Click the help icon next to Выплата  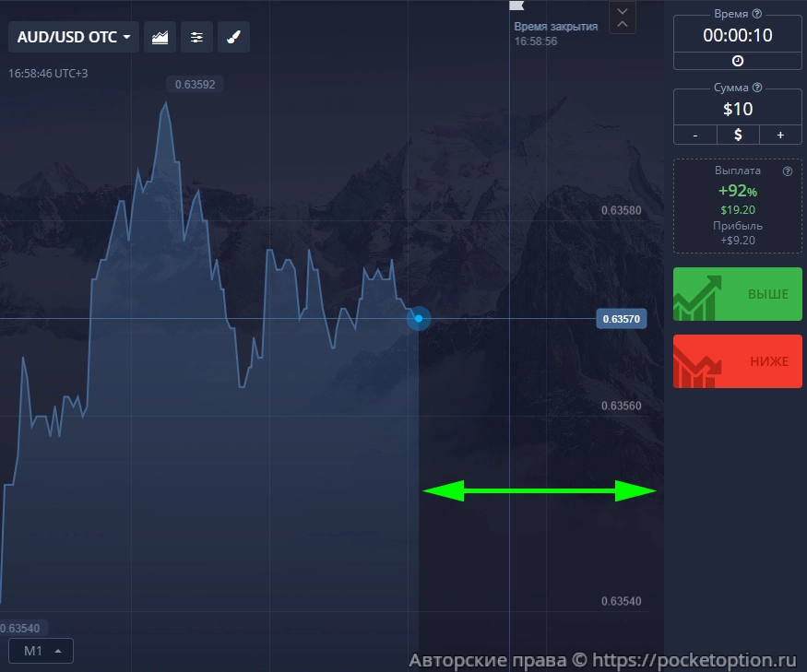click(788, 171)
